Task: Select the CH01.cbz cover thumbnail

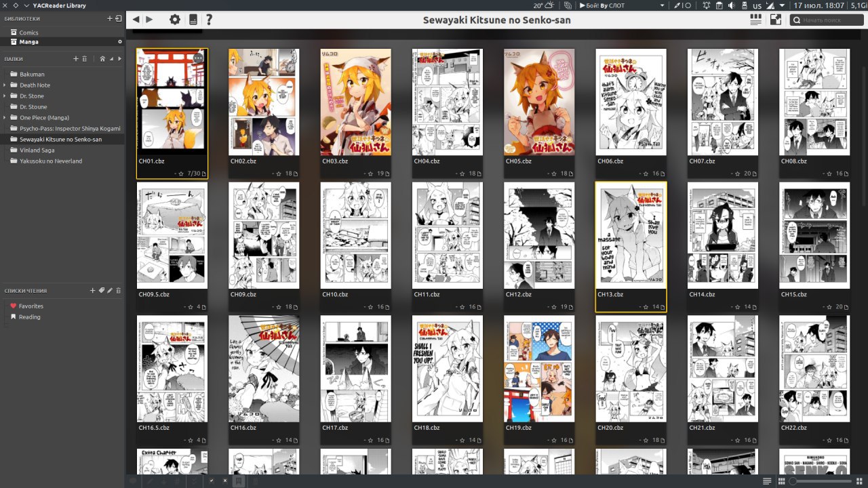Action: 172,102
